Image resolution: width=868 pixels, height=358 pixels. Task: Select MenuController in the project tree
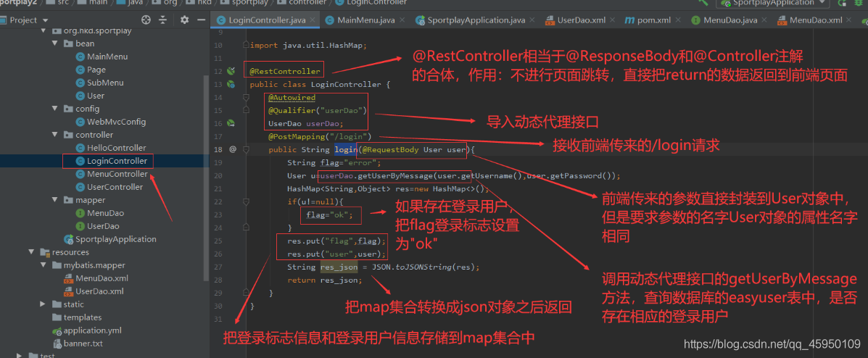111,174
